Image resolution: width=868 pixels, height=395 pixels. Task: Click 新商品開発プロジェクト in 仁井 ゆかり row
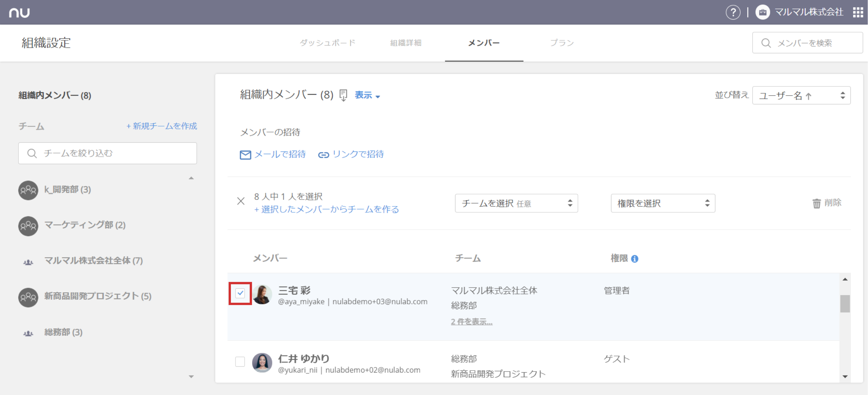[498, 374]
